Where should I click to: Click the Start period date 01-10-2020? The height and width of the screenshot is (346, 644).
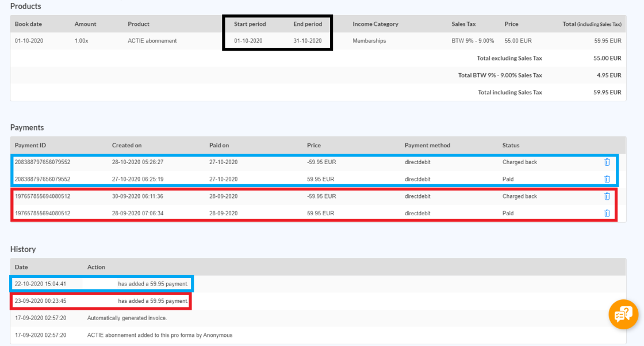coord(250,40)
